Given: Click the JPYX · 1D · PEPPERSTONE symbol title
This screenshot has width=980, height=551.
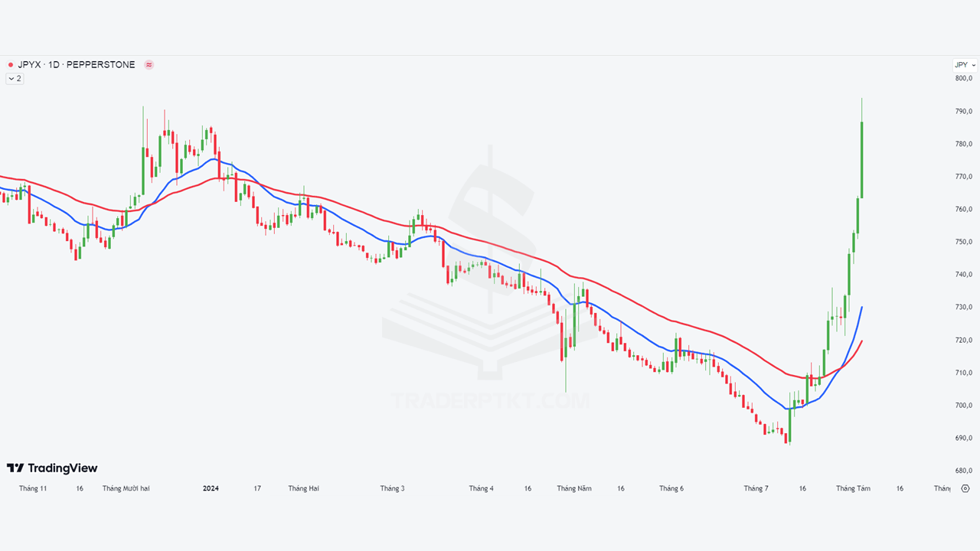Looking at the screenshot, I should pyautogui.click(x=77, y=65).
